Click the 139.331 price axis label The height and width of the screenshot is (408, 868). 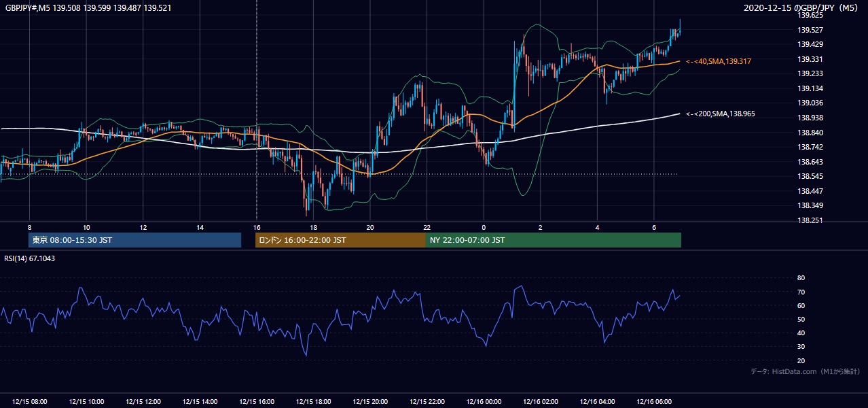tap(810, 59)
